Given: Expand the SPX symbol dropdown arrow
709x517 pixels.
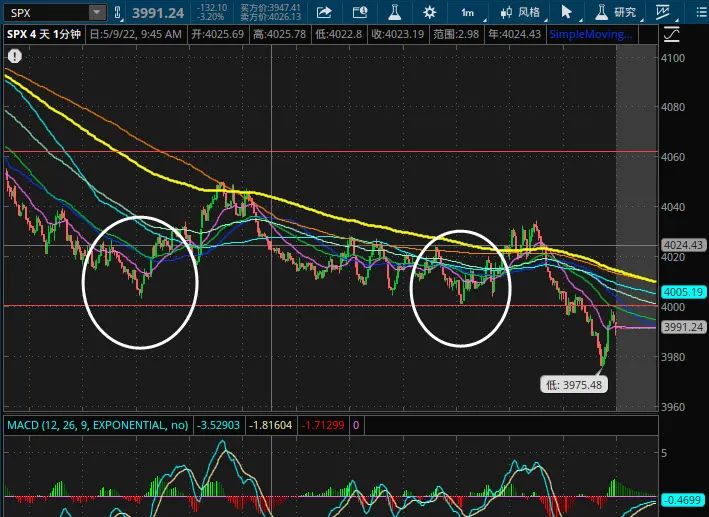Looking at the screenshot, I should (96, 13).
